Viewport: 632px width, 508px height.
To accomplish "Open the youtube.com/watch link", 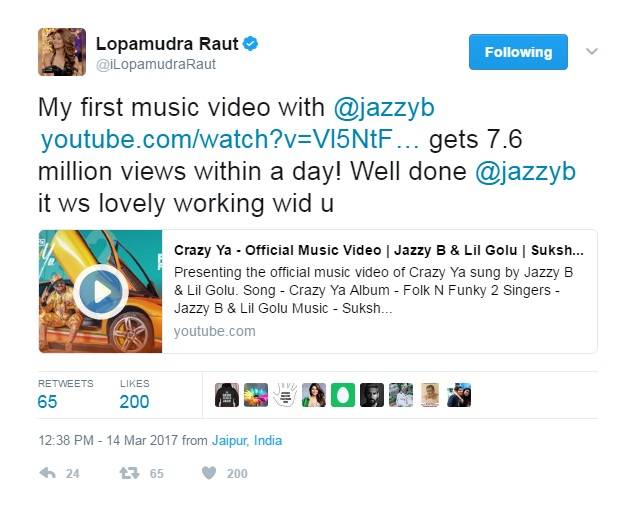I will tap(230, 139).
